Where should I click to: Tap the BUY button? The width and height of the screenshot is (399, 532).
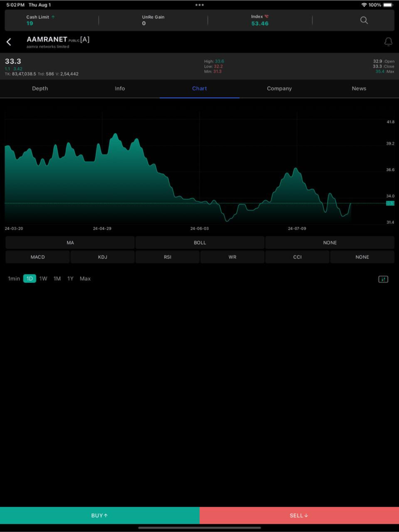point(100,515)
